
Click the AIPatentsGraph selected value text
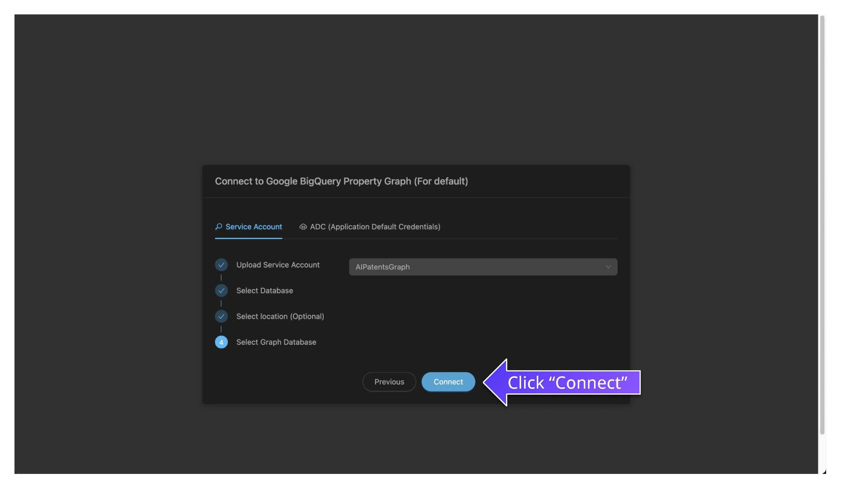[382, 267]
